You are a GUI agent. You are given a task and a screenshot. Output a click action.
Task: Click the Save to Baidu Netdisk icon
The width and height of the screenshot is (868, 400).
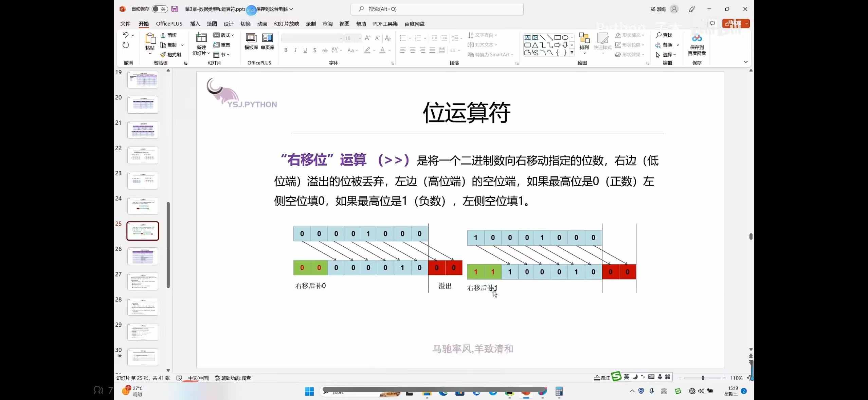coord(697,38)
